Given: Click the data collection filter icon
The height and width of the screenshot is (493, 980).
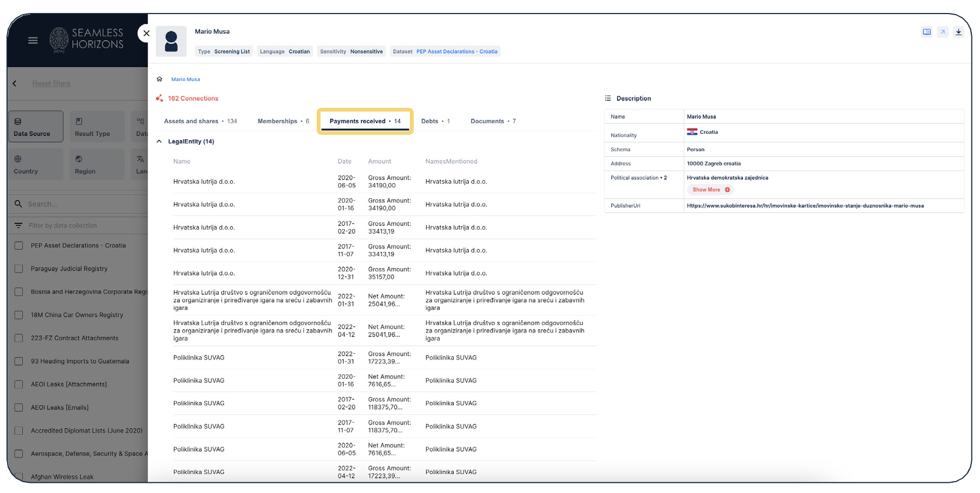Looking at the screenshot, I should click(18, 225).
